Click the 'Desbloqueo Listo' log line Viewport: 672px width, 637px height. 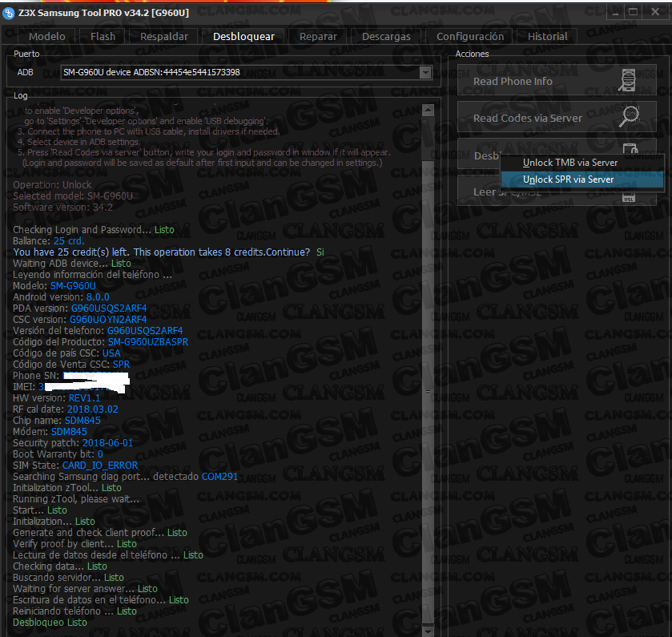50,623
